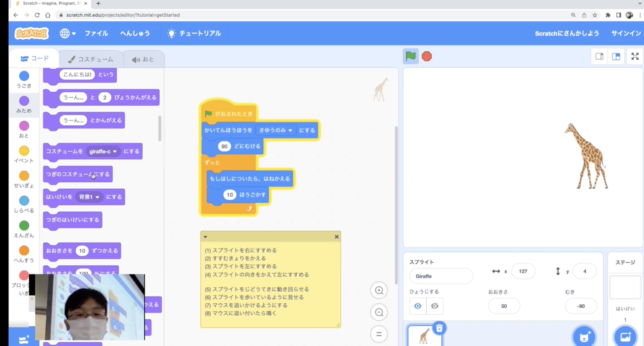
Task: Select the みため block category
Action: click(x=24, y=105)
